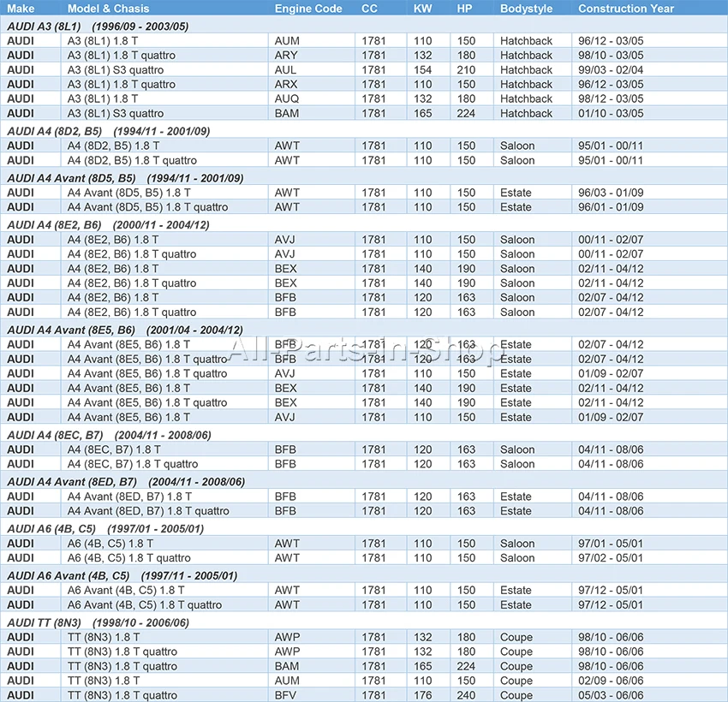
Task: Select group heading 'AUDI A4 Avant (8ED, B7)'
Action: click(x=72, y=482)
